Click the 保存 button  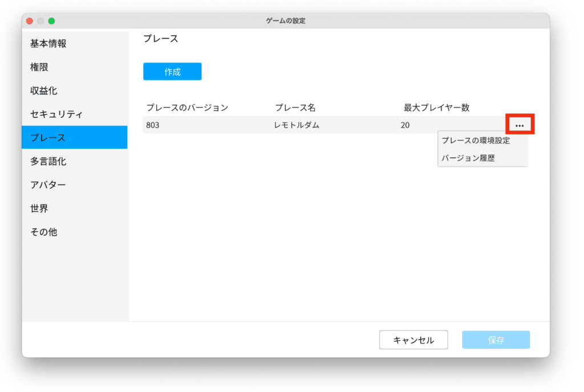coord(496,340)
